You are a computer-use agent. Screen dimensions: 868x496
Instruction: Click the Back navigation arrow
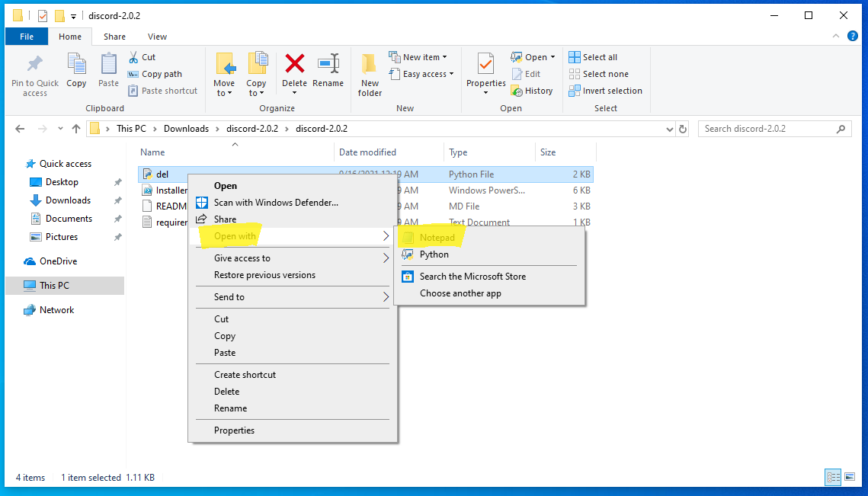pos(20,129)
